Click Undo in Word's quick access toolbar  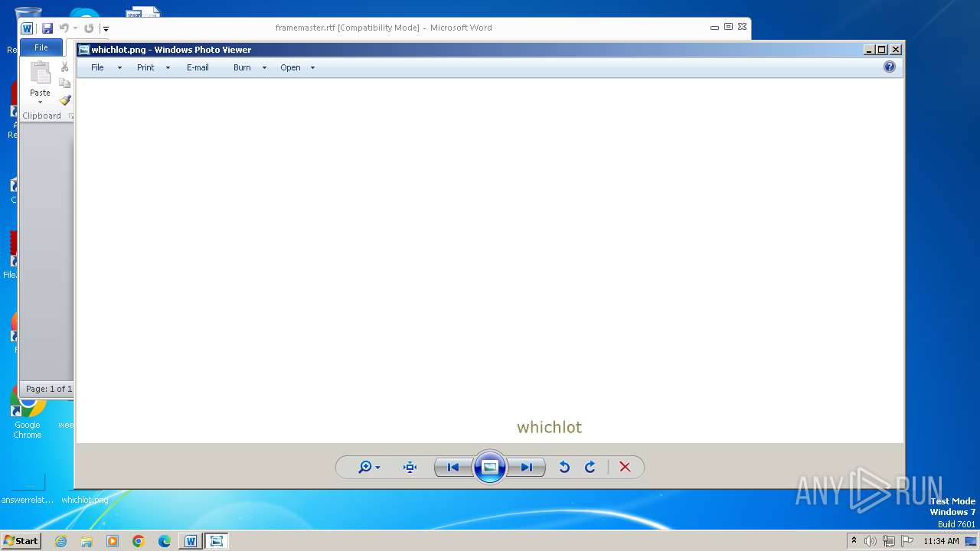64,28
